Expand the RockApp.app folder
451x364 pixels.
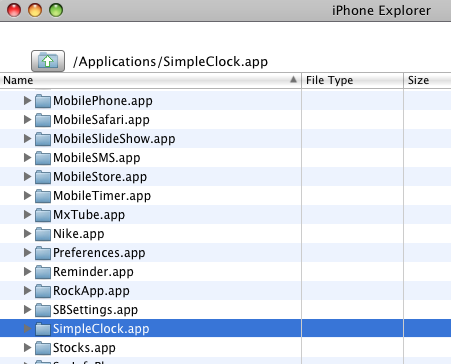tap(27, 290)
